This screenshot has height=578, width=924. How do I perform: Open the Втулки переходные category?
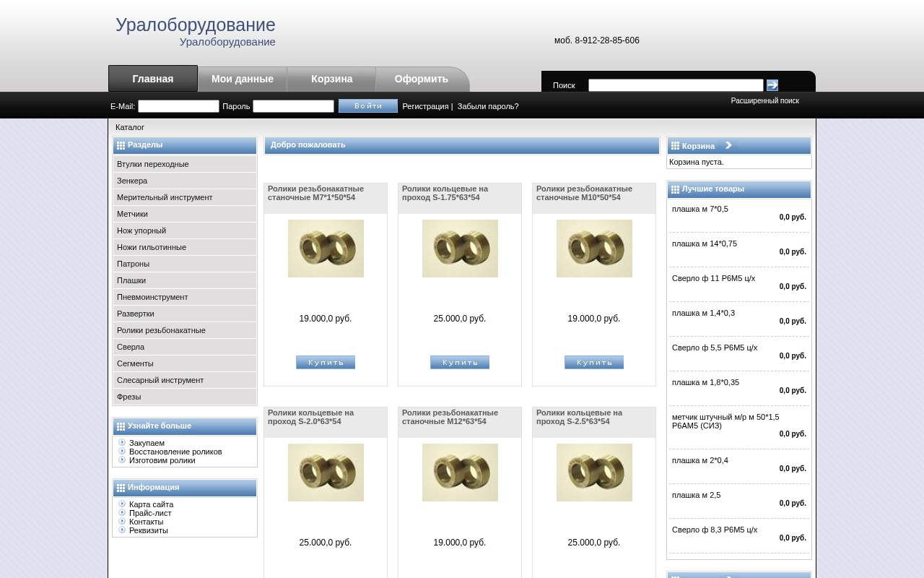click(x=185, y=164)
